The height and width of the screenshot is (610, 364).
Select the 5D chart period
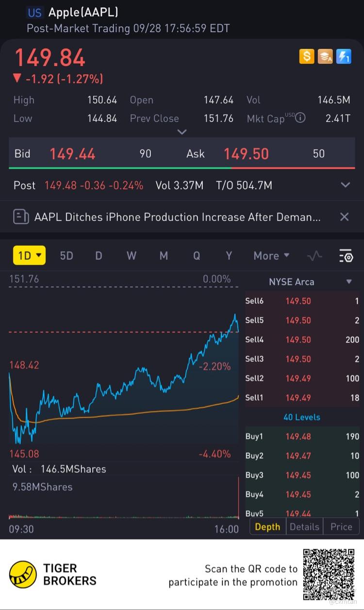[66, 255]
